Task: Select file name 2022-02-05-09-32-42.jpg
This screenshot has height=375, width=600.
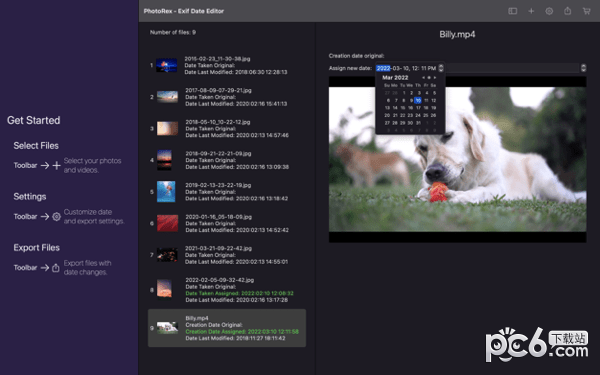Action: pyautogui.click(x=220, y=280)
